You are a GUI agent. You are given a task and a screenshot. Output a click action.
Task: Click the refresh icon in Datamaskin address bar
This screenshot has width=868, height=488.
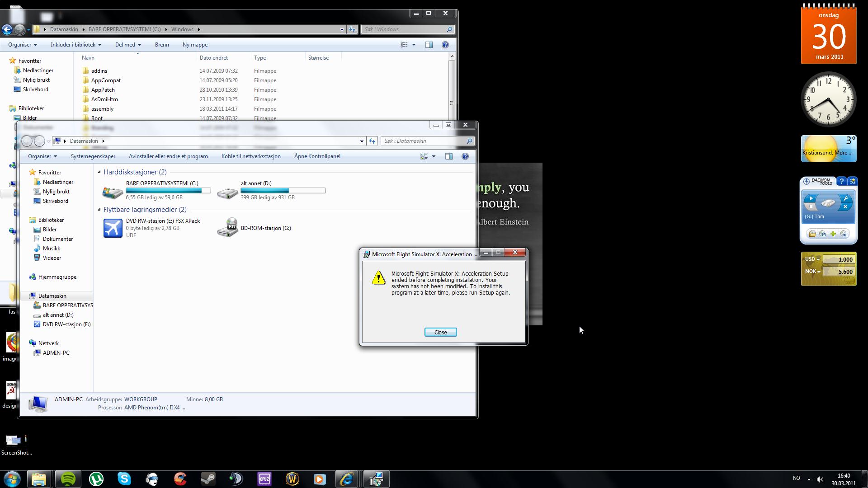(x=372, y=141)
